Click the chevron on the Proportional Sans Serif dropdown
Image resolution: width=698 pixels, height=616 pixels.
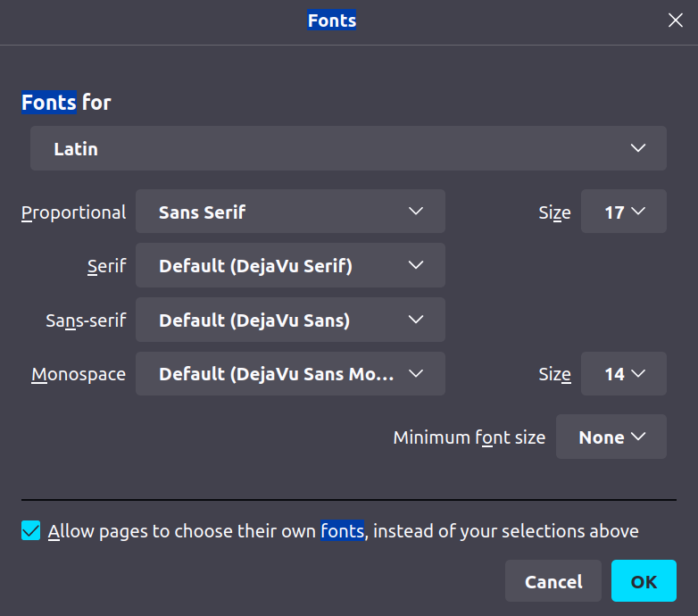pyautogui.click(x=415, y=212)
